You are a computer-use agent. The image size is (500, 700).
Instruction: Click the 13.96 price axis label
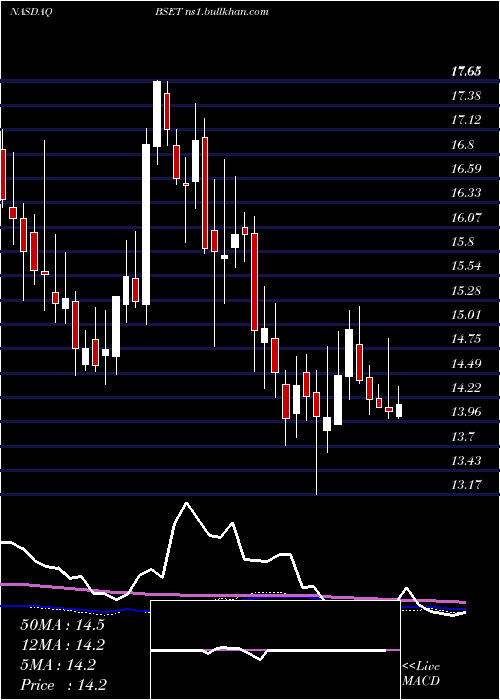coord(467,412)
